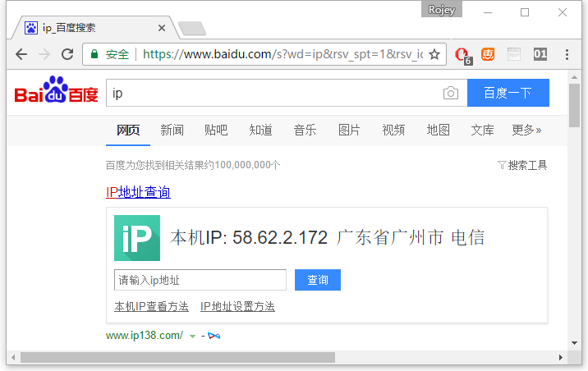Screen dimensions: 588x371
Task: Click the blue icon beside www.ip138.com
Action: click(x=214, y=336)
